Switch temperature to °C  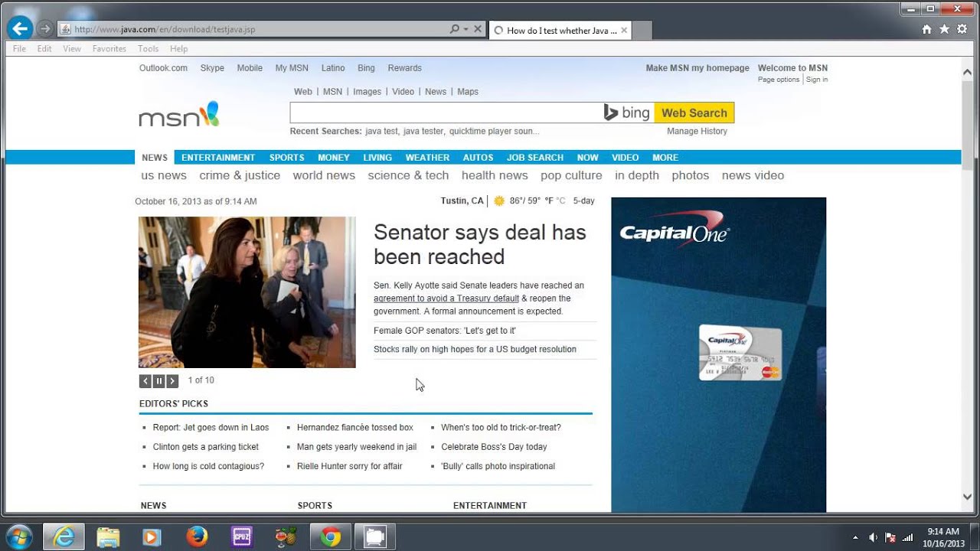coord(560,201)
